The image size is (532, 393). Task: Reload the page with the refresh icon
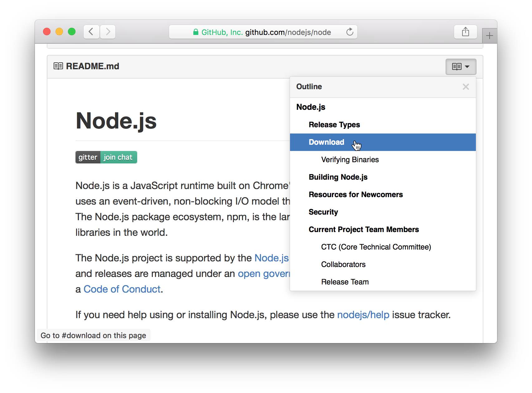(x=350, y=32)
